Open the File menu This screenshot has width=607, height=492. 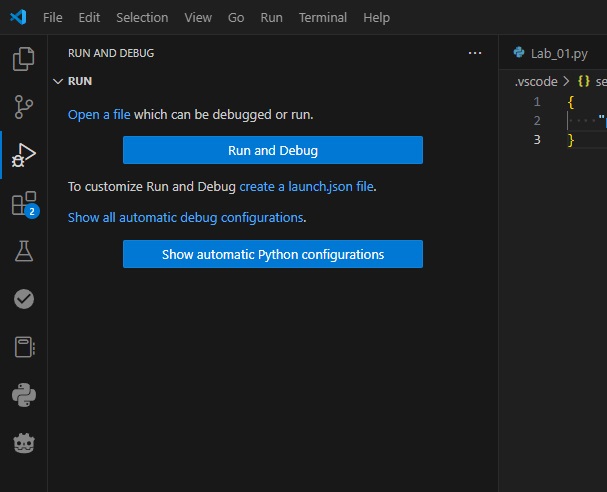coord(53,18)
